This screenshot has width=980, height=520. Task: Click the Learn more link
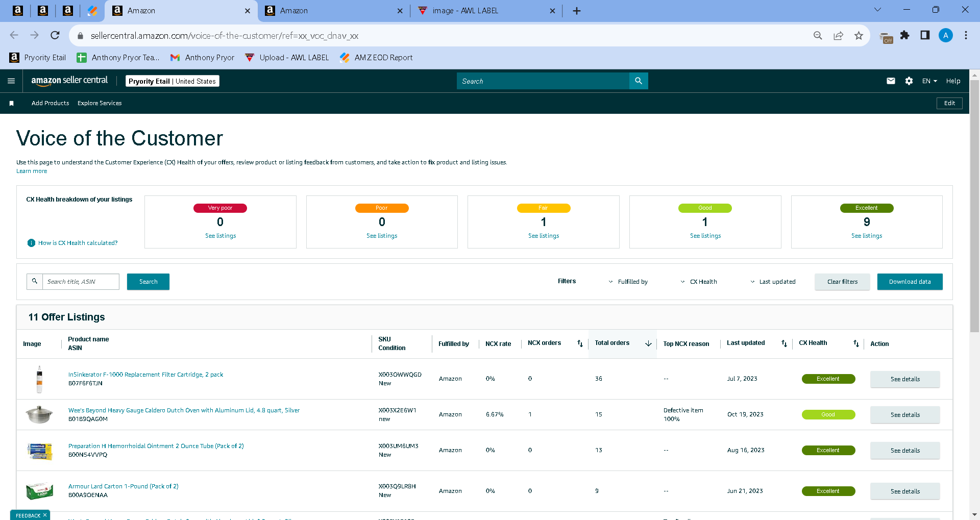point(32,171)
